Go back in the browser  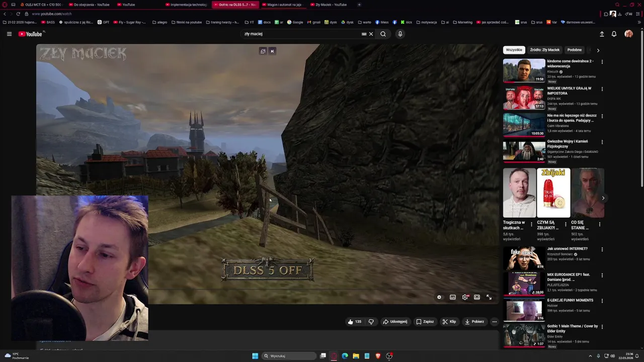tap(5, 14)
